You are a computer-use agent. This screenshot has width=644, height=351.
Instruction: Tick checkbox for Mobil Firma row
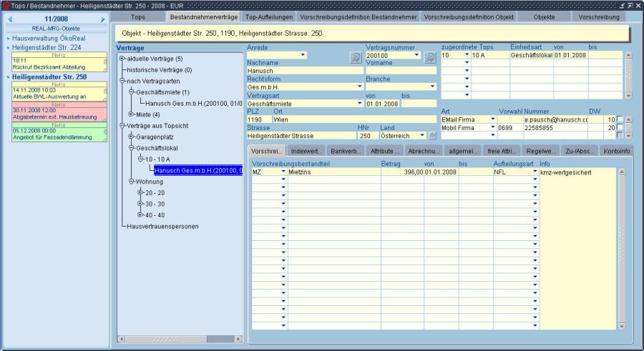620,128
